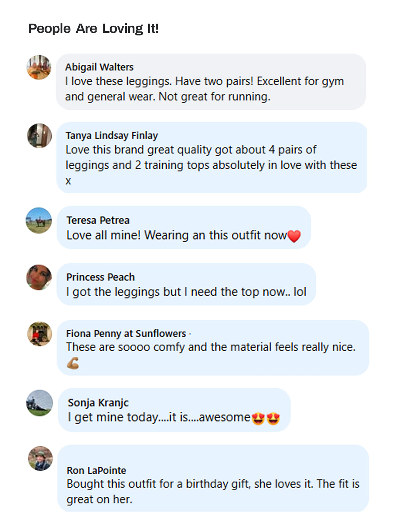Viewport: 407px width, 532px height.
Task: Click Ron LaPointe's birthday gift comment text
Action: pos(213,491)
